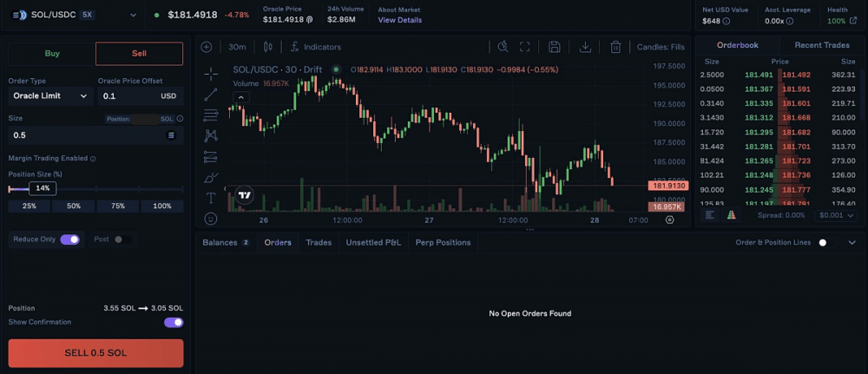Click the View Details link
Screen dimensions: 868x374
click(x=399, y=20)
